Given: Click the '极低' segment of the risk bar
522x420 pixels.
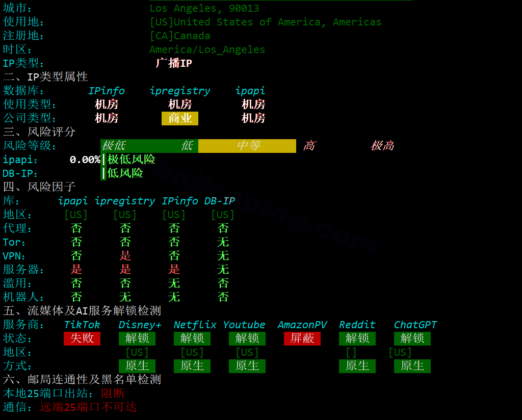Looking at the screenshot, I should (114, 146).
